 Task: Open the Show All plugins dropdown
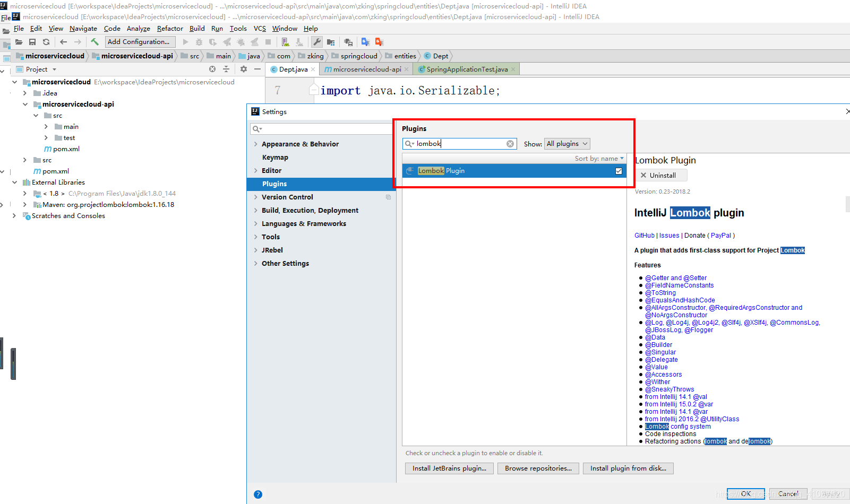click(568, 144)
